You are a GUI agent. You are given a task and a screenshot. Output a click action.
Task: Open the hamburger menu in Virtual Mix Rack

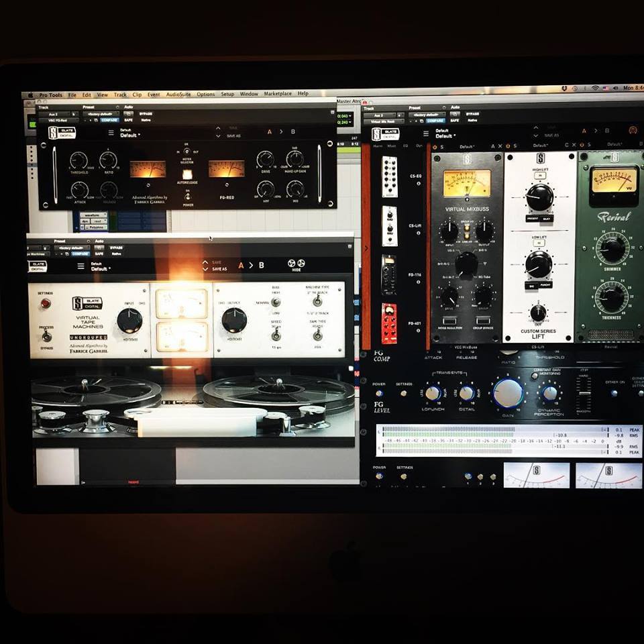click(x=426, y=133)
